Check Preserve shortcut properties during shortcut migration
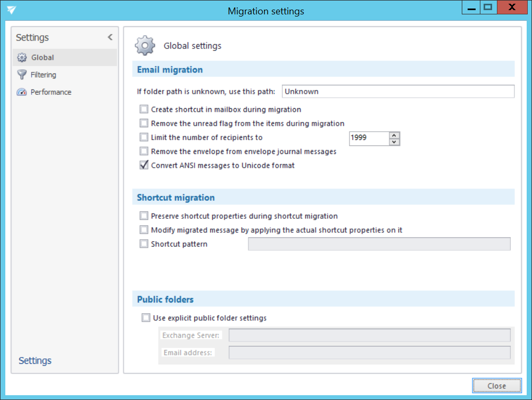 tap(144, 216)
